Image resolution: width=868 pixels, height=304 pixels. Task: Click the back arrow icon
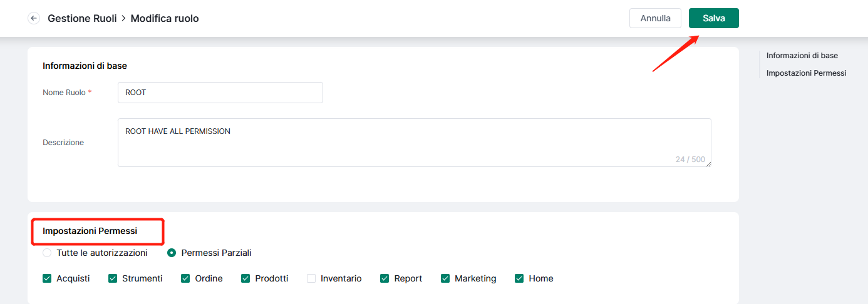pos(34,19)
